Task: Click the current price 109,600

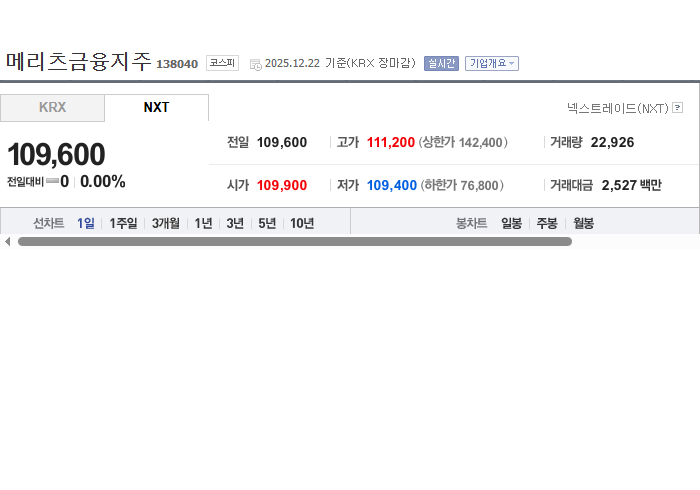Action: pyautogui.click(x=56, y=154)
